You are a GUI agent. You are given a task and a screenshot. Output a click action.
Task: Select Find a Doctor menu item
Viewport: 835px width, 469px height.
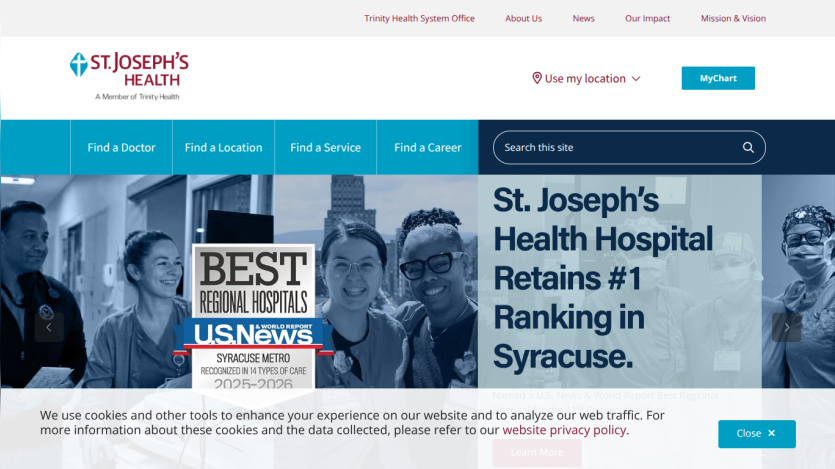[121, 147]
